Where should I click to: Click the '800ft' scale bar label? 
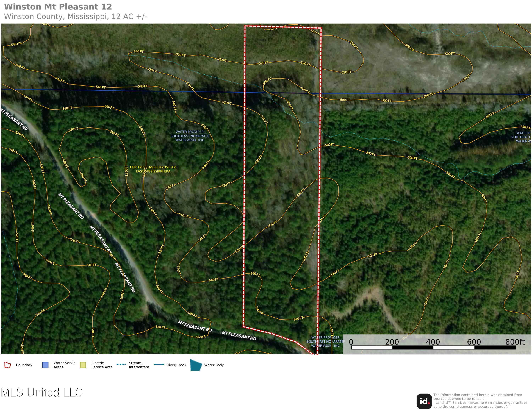tap(515, 342)
